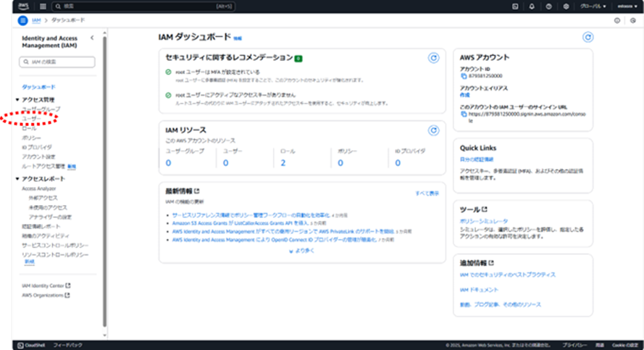Image resolution: width=644 pixels, height=350 pixels.
Task: Open ルートアクセス管理 in the sidebar
Action: click(x=43, y=167)
